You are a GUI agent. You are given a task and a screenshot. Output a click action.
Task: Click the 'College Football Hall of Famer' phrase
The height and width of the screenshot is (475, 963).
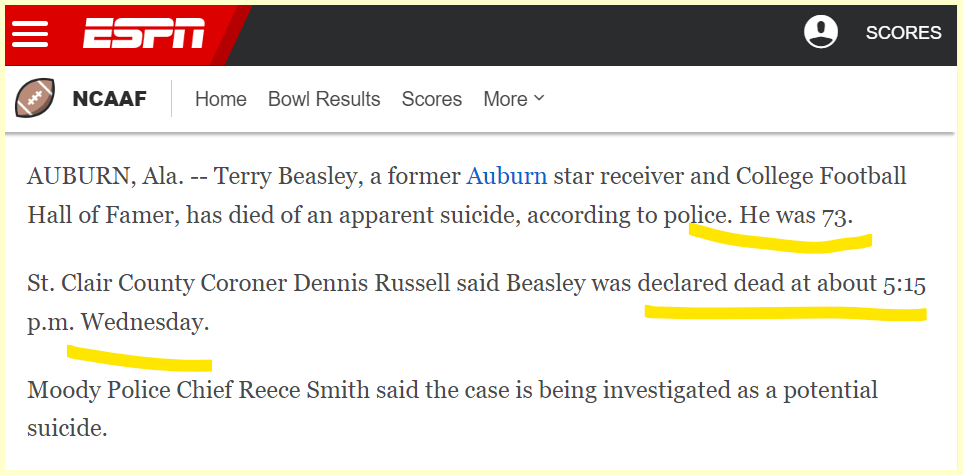click(820, 177)
